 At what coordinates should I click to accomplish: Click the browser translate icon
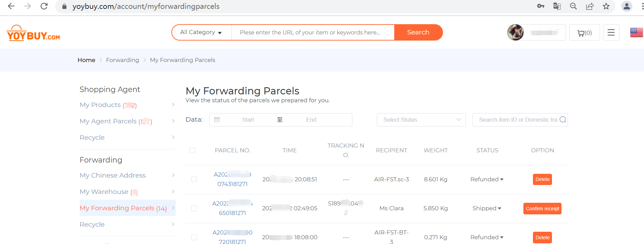pos(557,6)
